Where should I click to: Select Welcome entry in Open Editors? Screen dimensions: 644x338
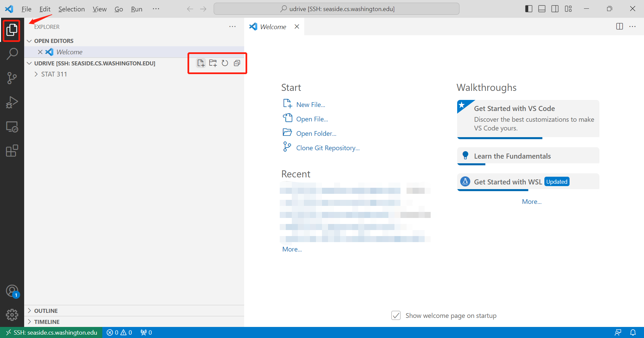click(x=134, y=52)
